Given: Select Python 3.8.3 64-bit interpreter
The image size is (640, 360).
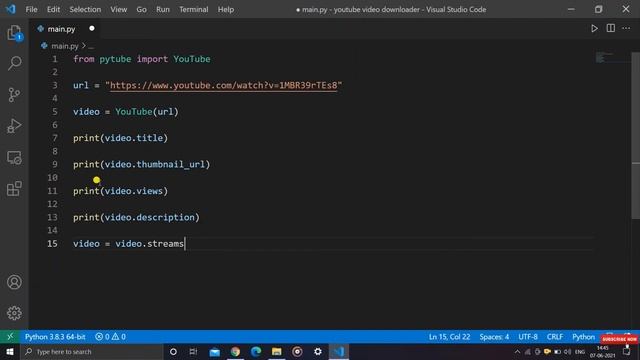Looking at the screenshot, I should pos(55,337).
